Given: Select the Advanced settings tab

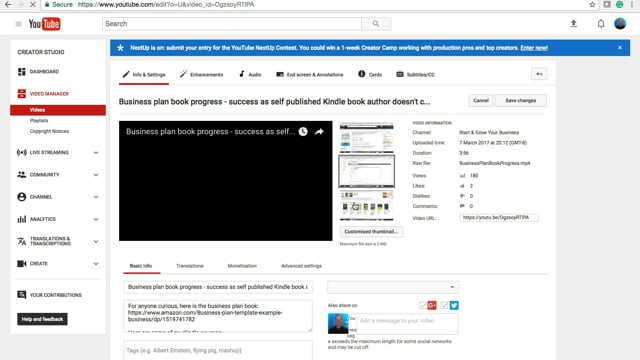Looking at the screenshot, I should tap(301, 266).
